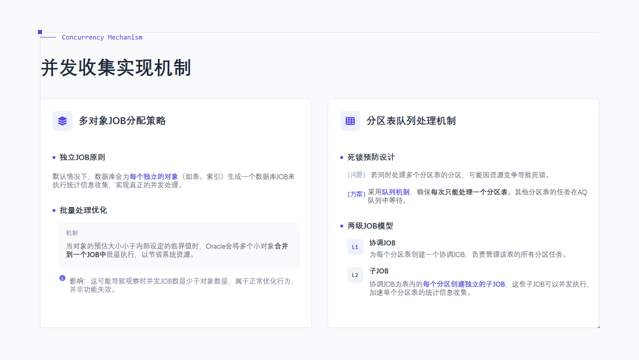Select the bullet heading 死锁预防设计
Screen dimensions: 639x360
(371, 157)
